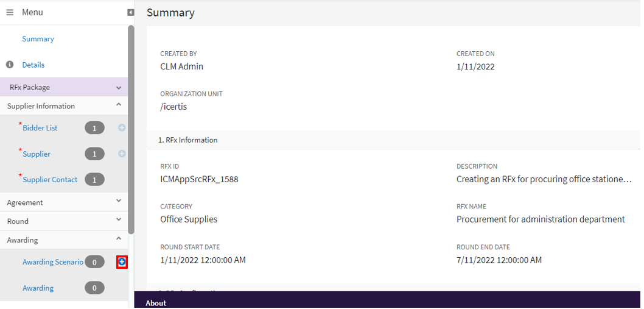The image size is (644, 309).
Task: Expand the Agreement section
Action: click(119, 201)
